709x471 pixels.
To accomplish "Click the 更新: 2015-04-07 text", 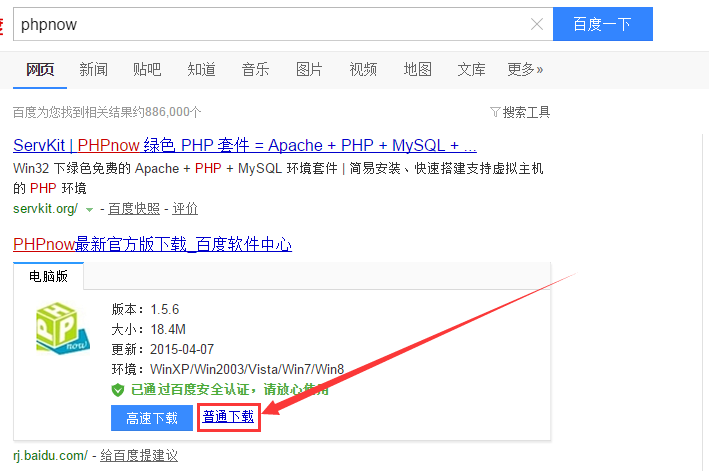I will pos(162,349).
